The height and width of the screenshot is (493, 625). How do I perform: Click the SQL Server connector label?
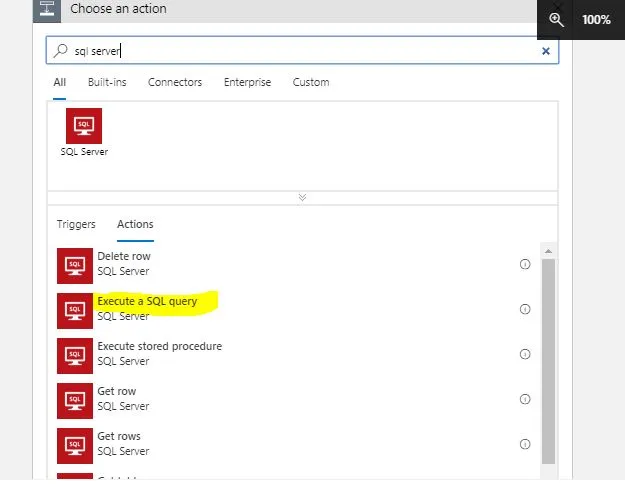[84, 152]
